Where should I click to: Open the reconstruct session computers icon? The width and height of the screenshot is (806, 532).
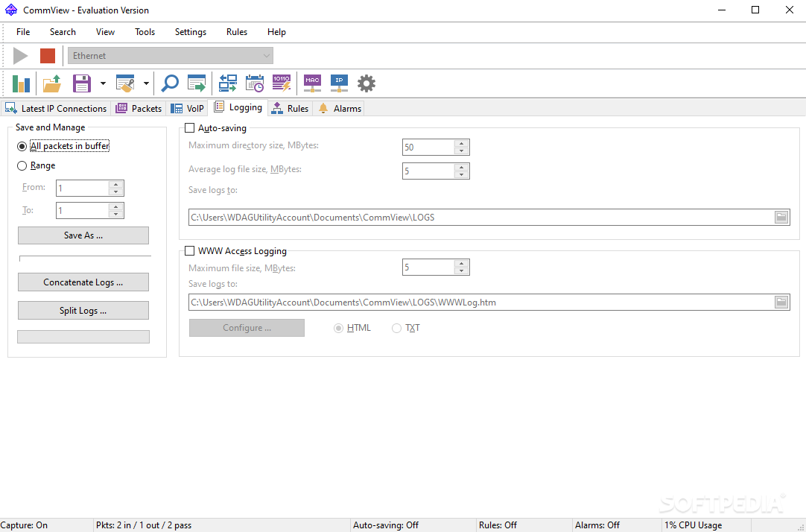click(228, 83)
